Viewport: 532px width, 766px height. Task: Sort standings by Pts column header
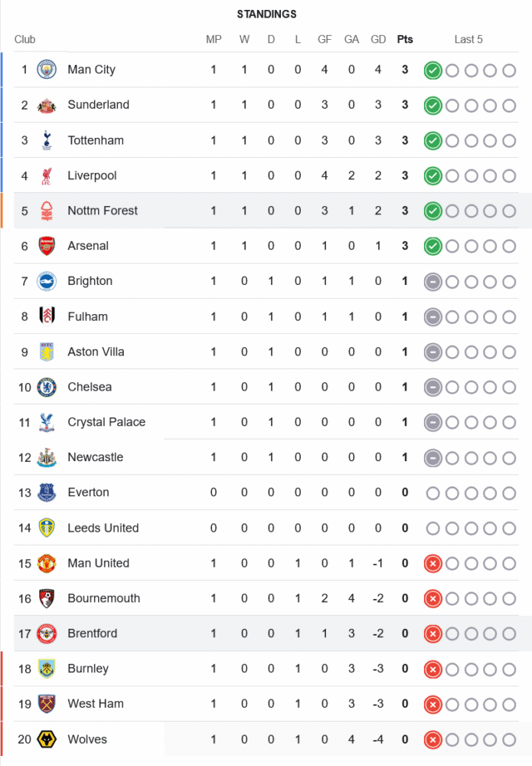click(x=405, y=40)
